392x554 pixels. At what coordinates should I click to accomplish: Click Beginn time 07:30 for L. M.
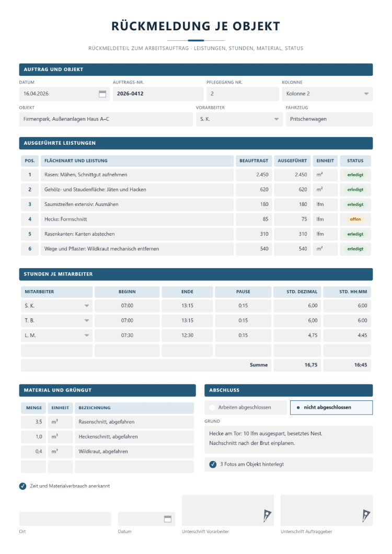pos(127,336)
